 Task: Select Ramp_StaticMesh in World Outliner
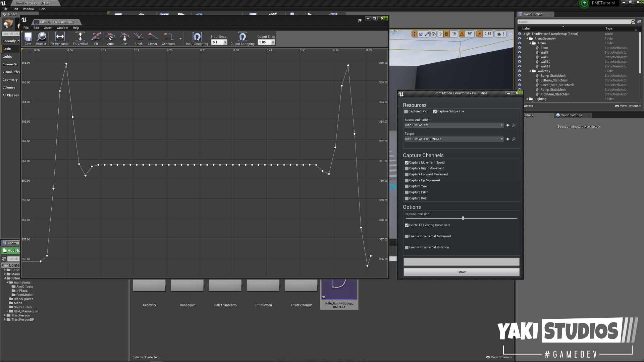(x=553, y=90)
